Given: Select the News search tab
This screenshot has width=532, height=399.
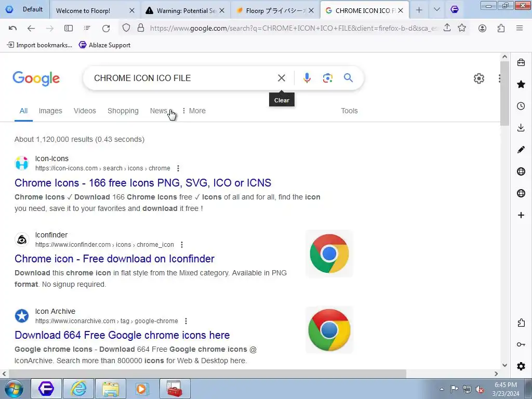Looking at the screenshot, I should coord(158,111).
